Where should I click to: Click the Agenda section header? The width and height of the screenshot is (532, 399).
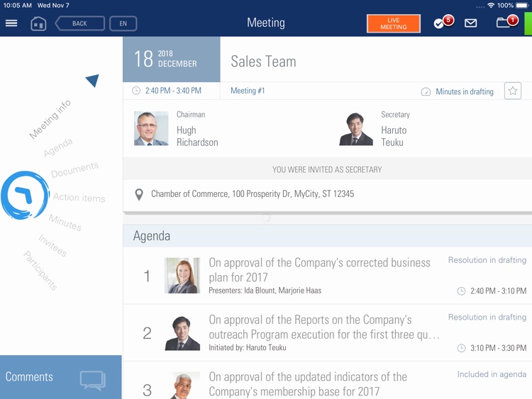tap(328, 235)
